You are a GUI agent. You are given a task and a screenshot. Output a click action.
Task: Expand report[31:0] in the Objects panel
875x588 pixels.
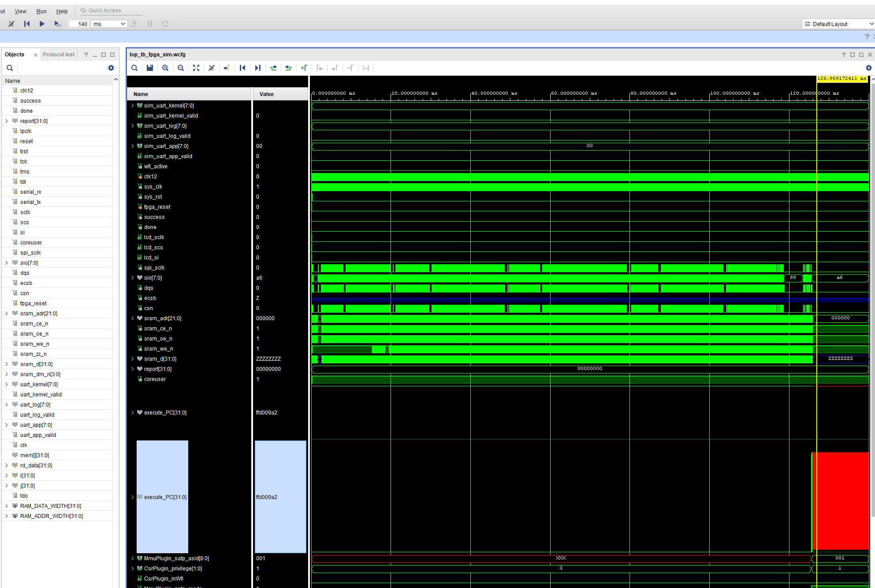click(7, 121)
